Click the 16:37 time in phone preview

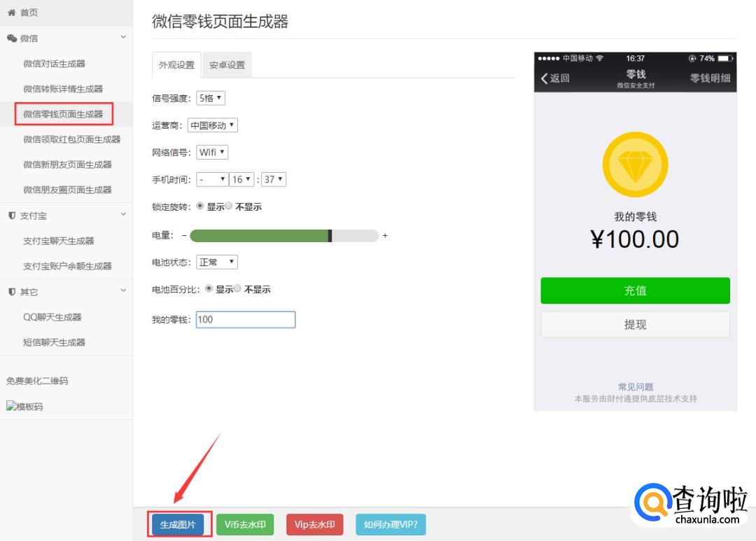635,58
